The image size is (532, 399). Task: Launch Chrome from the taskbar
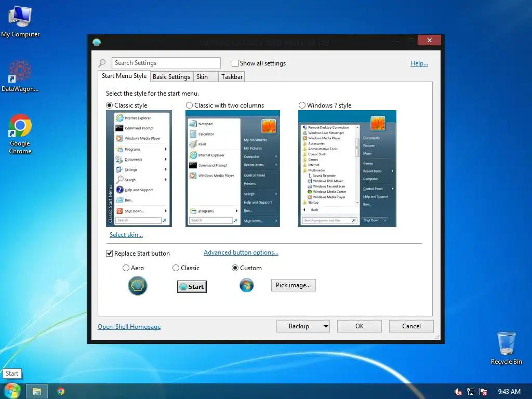point(61,392)
